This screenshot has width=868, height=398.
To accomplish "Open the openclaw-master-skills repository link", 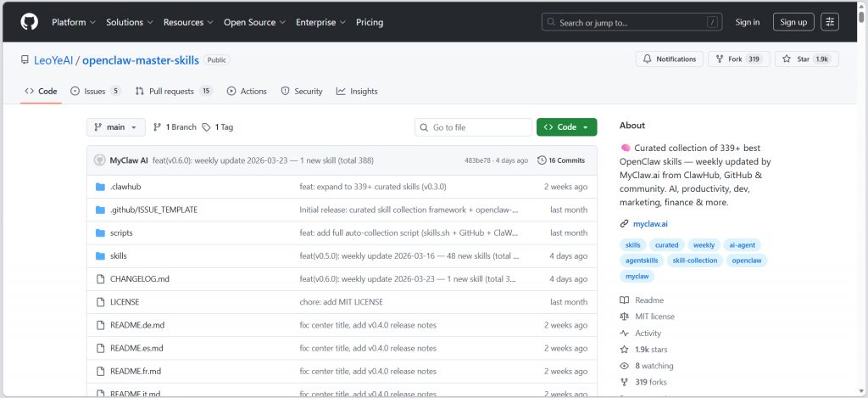I will (141, 60).
